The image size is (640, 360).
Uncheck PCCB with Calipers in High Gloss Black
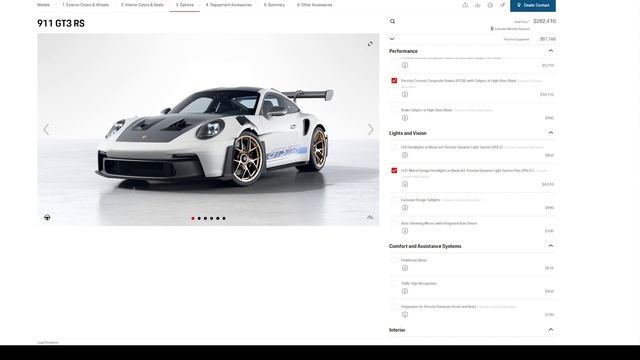394,81
